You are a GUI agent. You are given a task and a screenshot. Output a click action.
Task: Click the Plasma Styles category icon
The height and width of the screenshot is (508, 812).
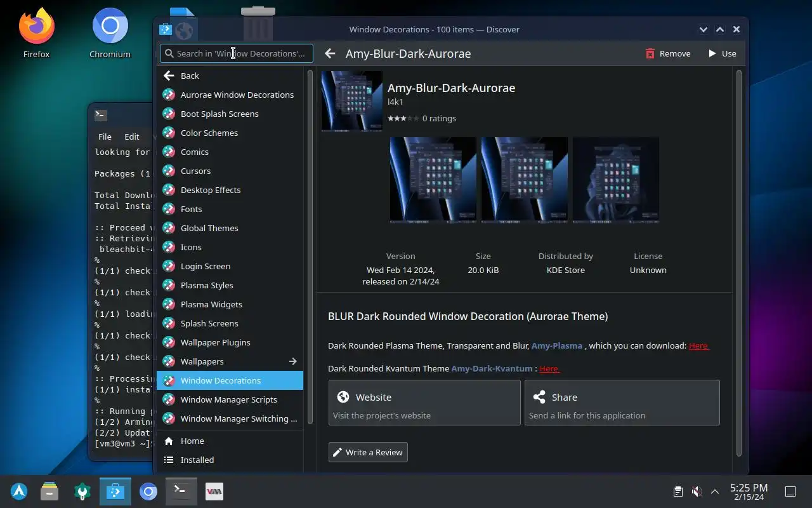[169, 285]
